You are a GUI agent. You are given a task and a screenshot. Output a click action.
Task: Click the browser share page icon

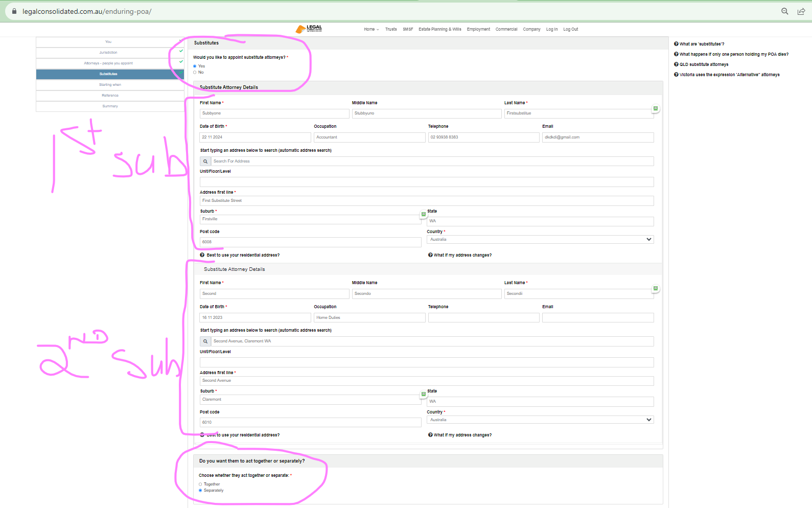(801, 11)
